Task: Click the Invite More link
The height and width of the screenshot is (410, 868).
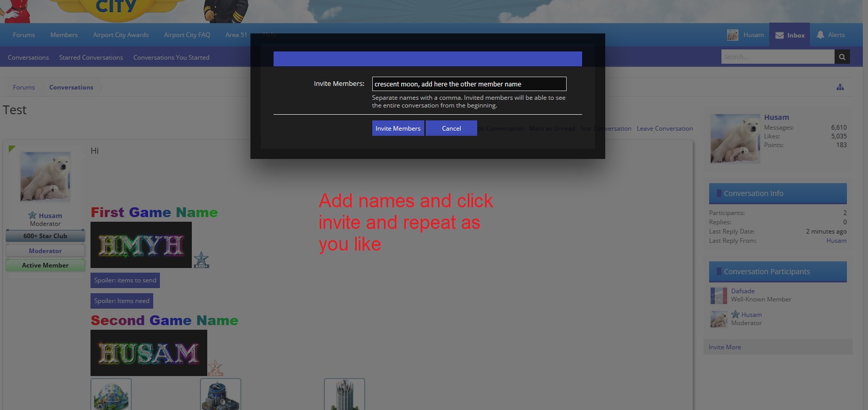Action: (x=725, y=347)
